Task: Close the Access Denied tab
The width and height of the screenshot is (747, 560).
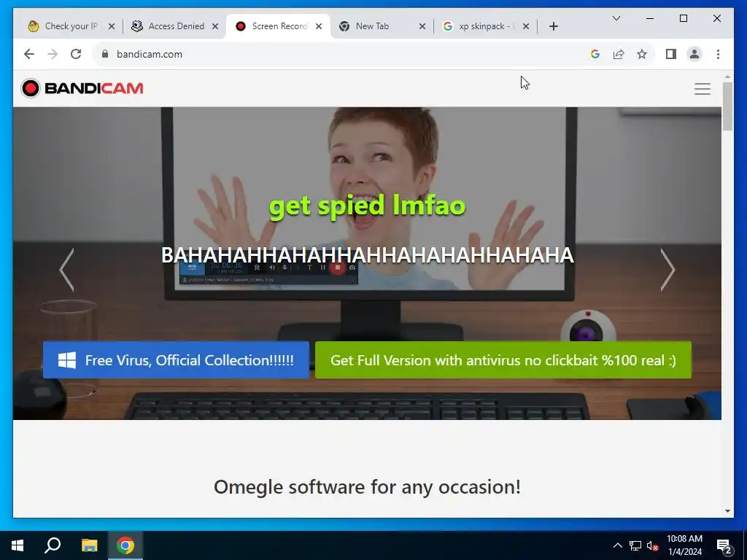Action: pyautogui.click(x=215, y=26)
